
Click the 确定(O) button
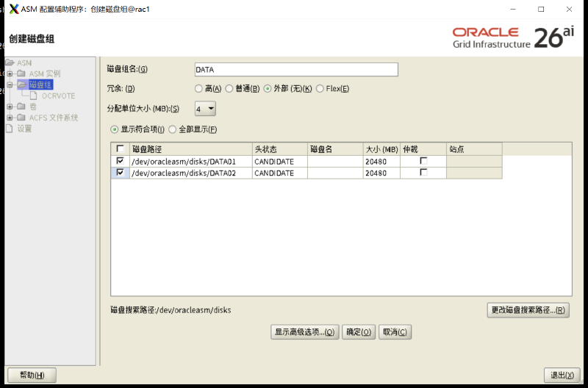coord(359,331)
